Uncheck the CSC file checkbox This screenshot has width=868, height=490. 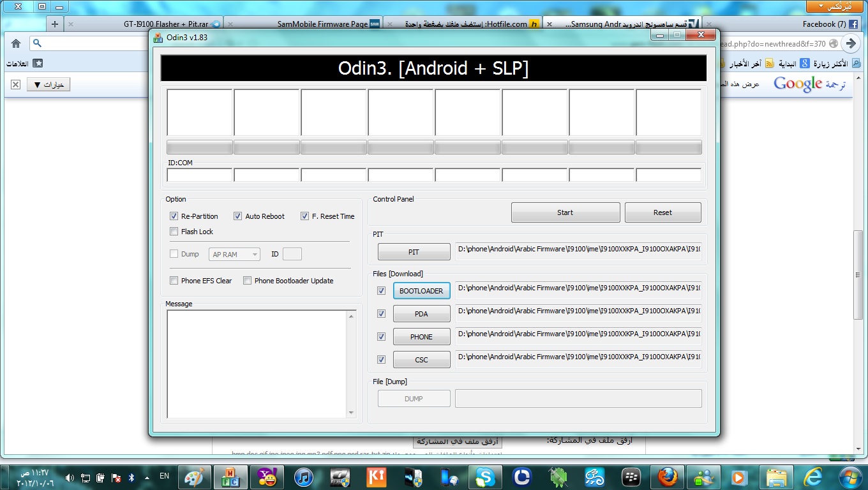[x=381, y=360]
